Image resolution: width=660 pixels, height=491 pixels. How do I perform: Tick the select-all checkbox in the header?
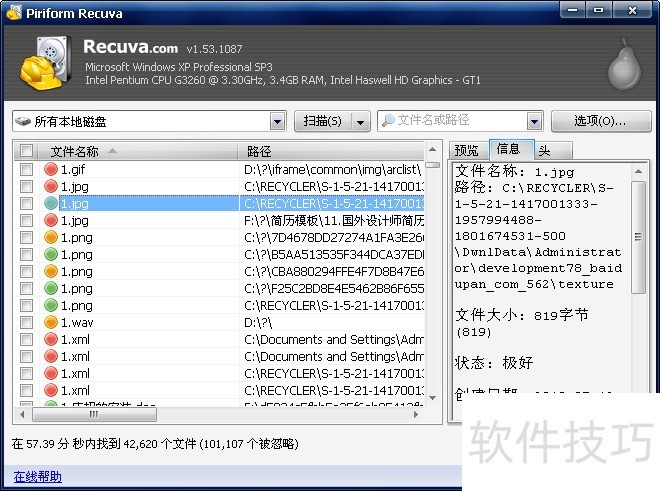[26, 151]
